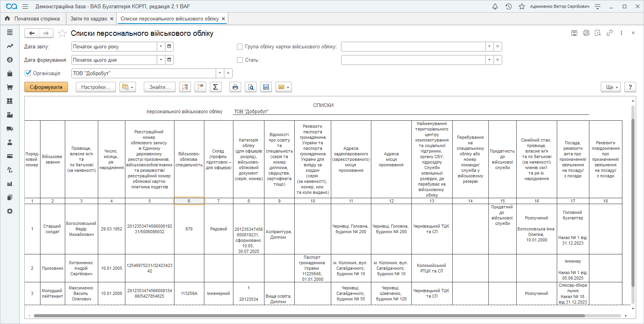Open the notifications bell icon
The image size is (644, 324).
(495, 7)
